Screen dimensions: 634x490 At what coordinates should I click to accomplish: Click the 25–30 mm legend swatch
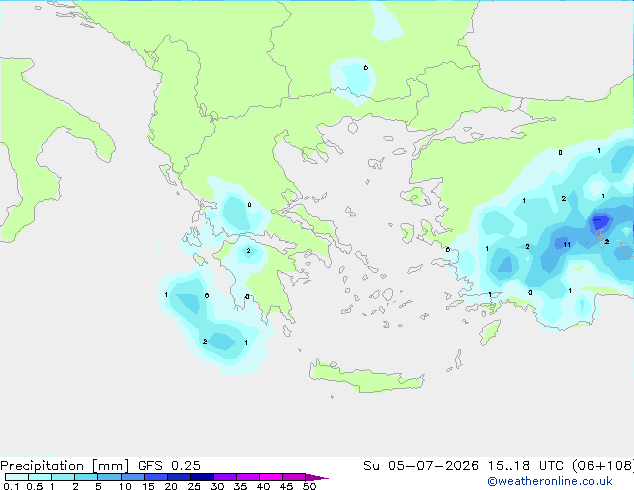tap(202, 477)
